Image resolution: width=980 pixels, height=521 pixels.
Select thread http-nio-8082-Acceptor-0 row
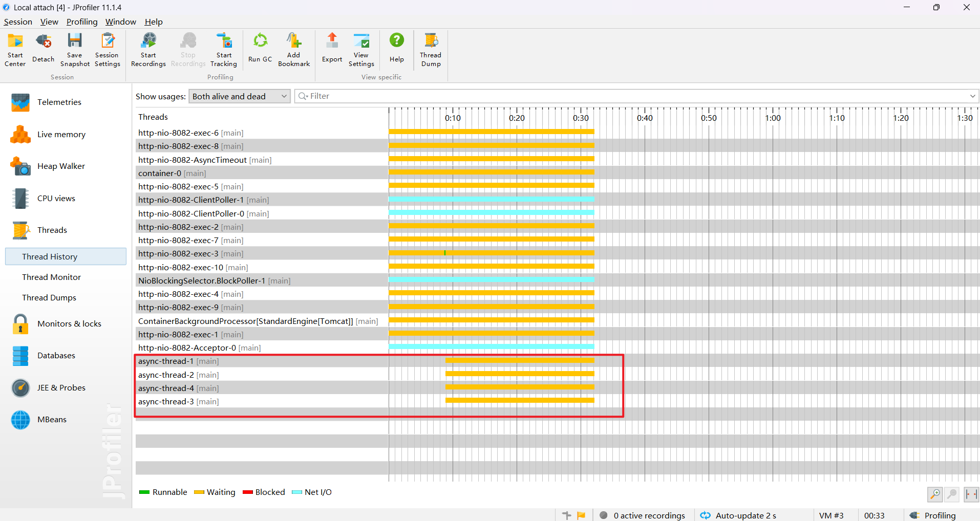(x=262, y=348)
